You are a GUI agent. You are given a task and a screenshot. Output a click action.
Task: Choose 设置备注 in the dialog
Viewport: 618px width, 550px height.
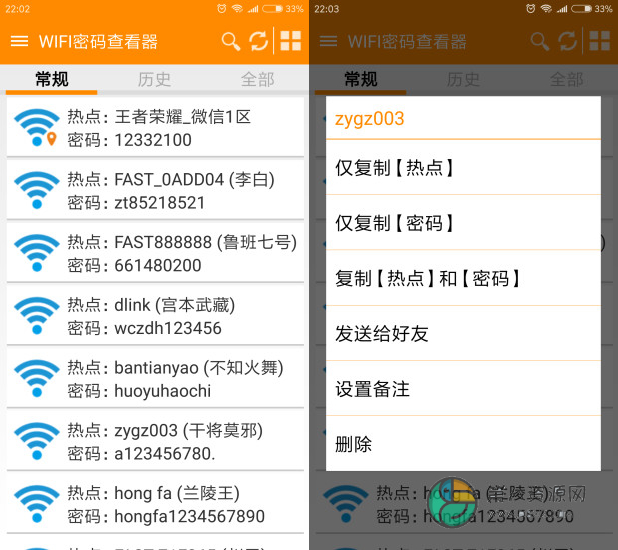(x=463, y=388)
